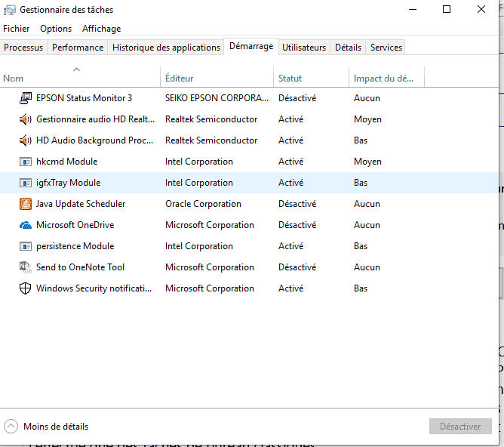Select the Send to OneNote Tool entry name
The width and height of the screenshot is (504, 447).
[80, 267]
